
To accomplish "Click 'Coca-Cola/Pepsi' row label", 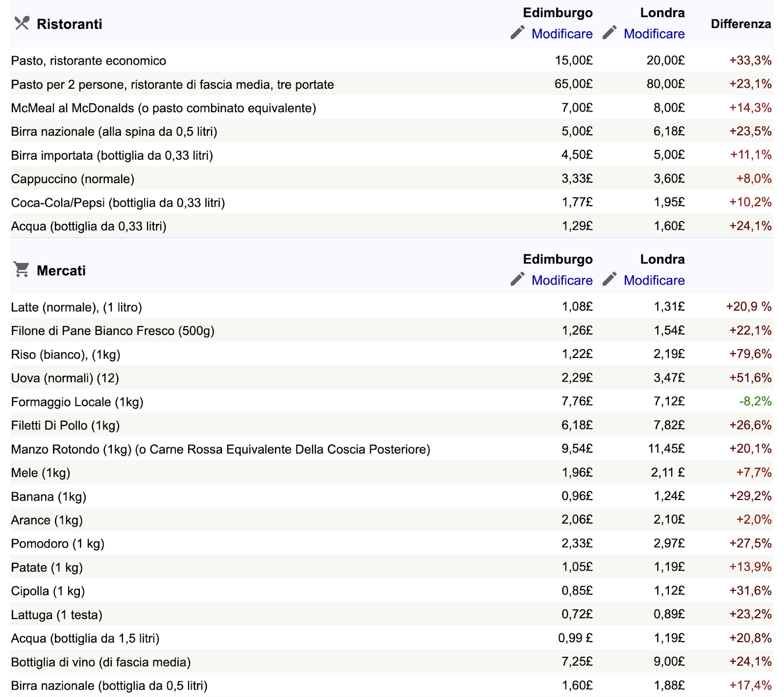I will pos(118,202).
